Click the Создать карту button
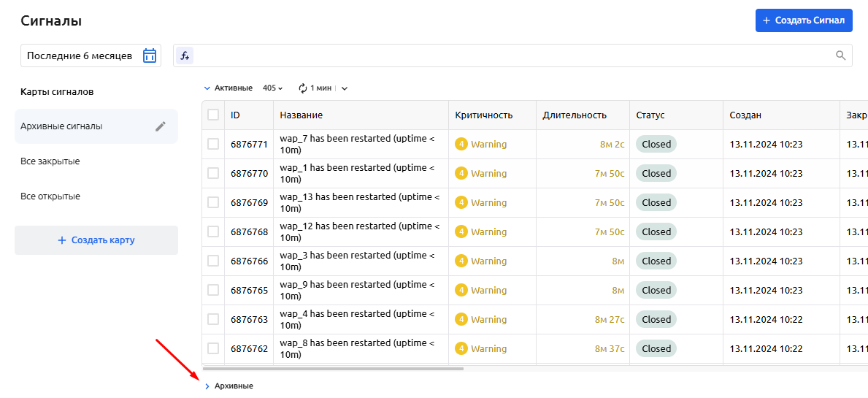Screen dimensions: 868x398 click(x=96, y=240)
